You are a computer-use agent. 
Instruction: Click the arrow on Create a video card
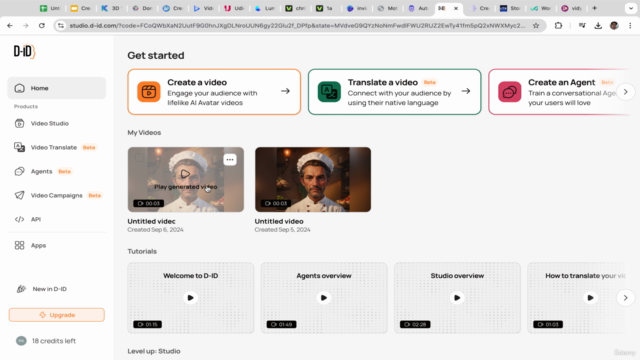click(285, 91)
